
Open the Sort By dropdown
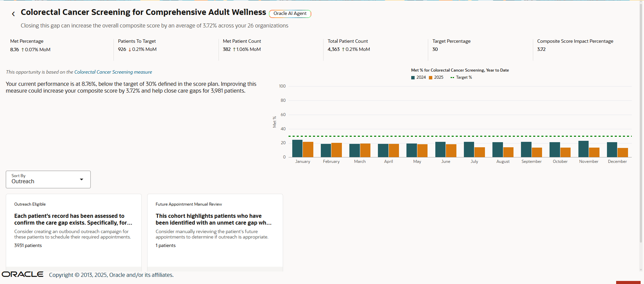click(48, 179)
